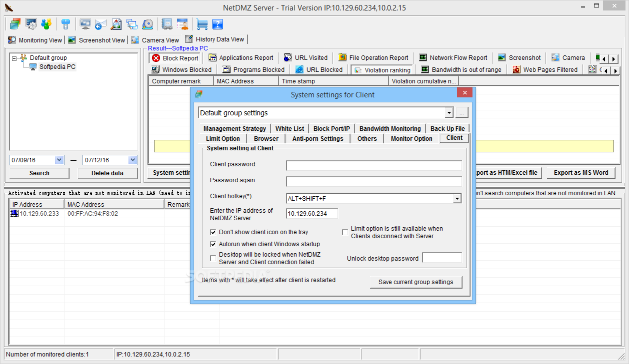The height and width of the screenshot is (364, 629).
Task: Switch to Screenshot View tab
Action: tap(96, 40)
